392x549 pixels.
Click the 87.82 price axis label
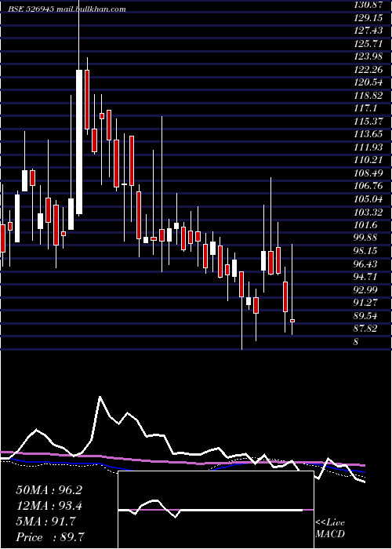tap(364, 329)
